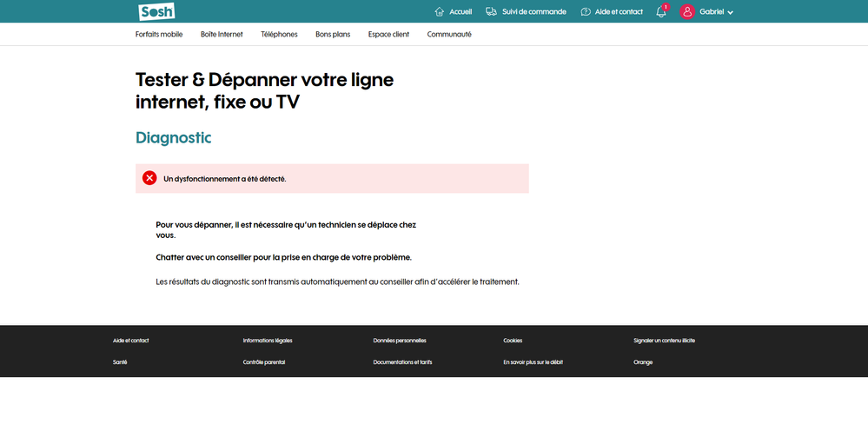Viewport: 868px width, 424px height.
Task: Click the Cookies footer link
Action: point(513,341)
